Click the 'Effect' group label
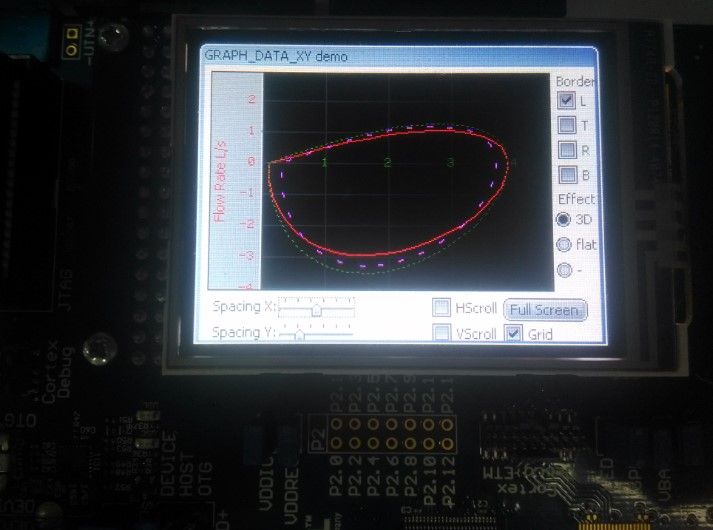Screen dimensions: 713x530 (x=577, y=199)
